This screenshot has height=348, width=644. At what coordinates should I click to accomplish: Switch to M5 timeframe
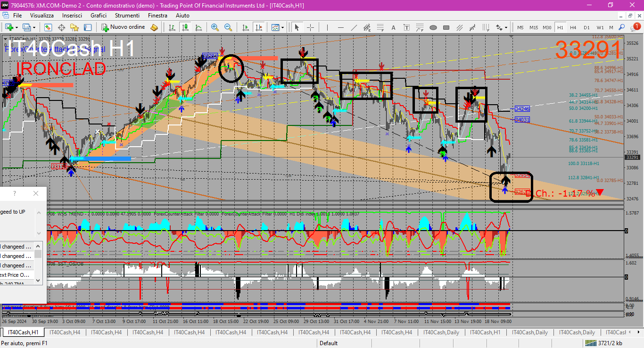pos(520,27)
